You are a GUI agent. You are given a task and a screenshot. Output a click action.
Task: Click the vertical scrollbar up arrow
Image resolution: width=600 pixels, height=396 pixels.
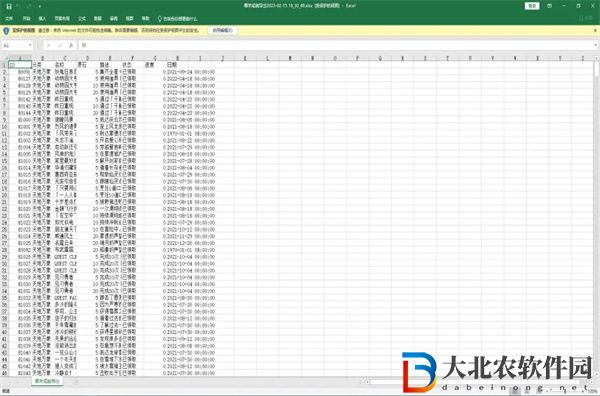click(597, 58)
